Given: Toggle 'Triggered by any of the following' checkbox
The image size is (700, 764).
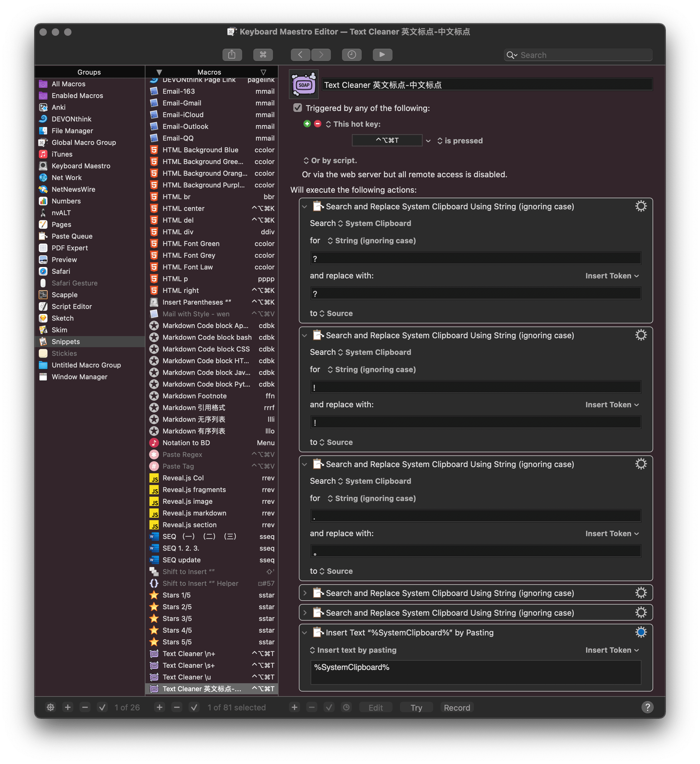Looking at the screenshot, I should 298,108.
